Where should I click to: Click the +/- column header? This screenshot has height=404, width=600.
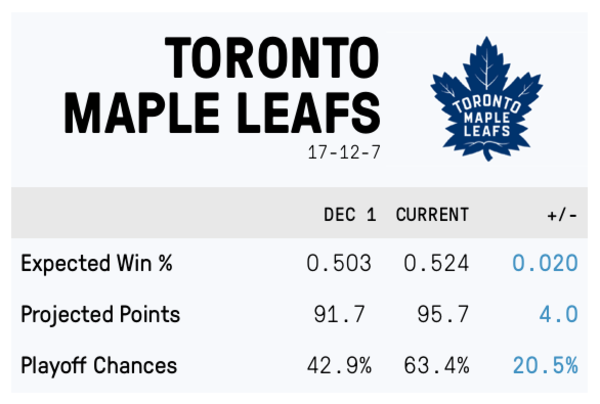tap(558, 215)
